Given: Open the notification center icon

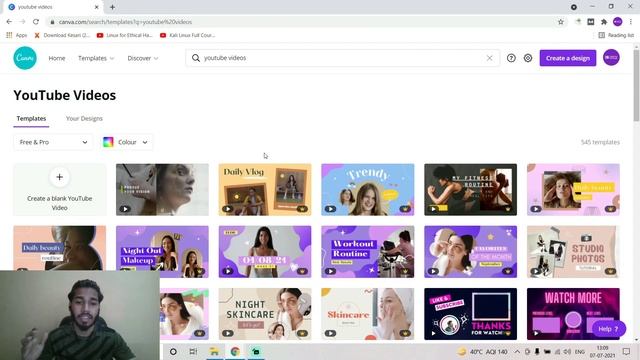Looking at the screenshot, I should click(x=626, y=351).
